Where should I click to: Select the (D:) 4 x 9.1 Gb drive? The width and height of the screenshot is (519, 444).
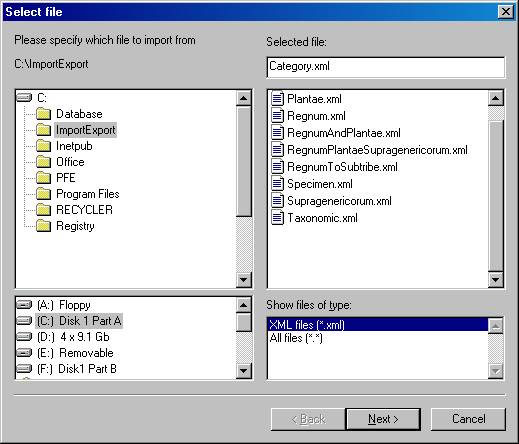click(73, 337)
